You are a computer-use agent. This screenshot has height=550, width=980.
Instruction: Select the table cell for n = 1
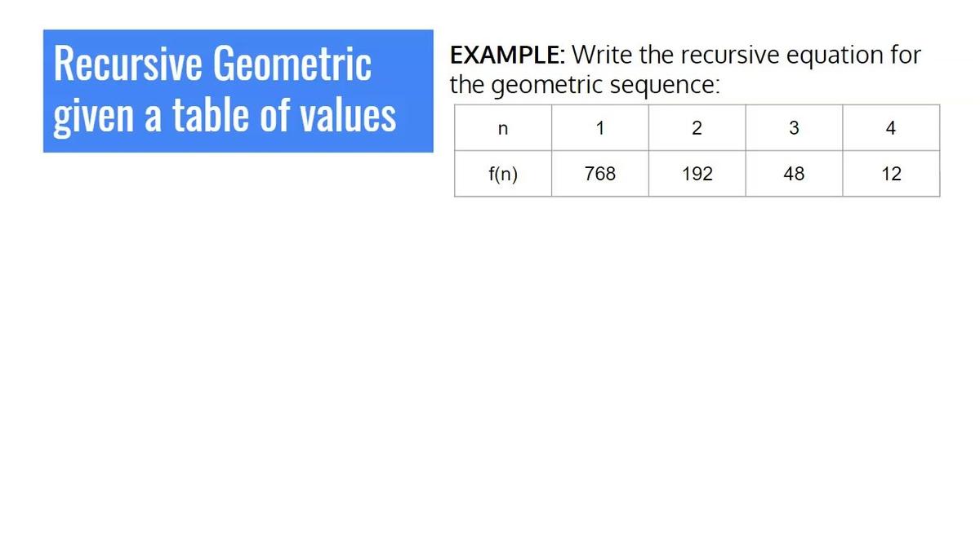pyautogui.click(x=600, y=128)
